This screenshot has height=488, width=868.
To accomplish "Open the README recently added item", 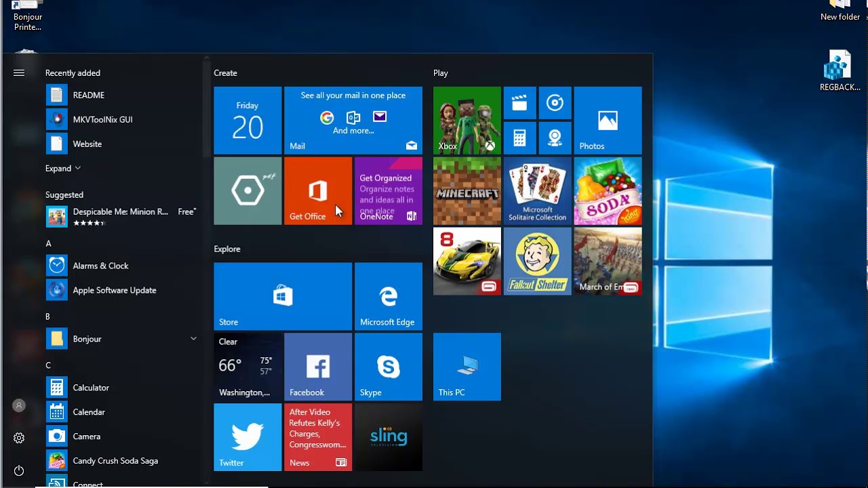I will coord(122,95).
